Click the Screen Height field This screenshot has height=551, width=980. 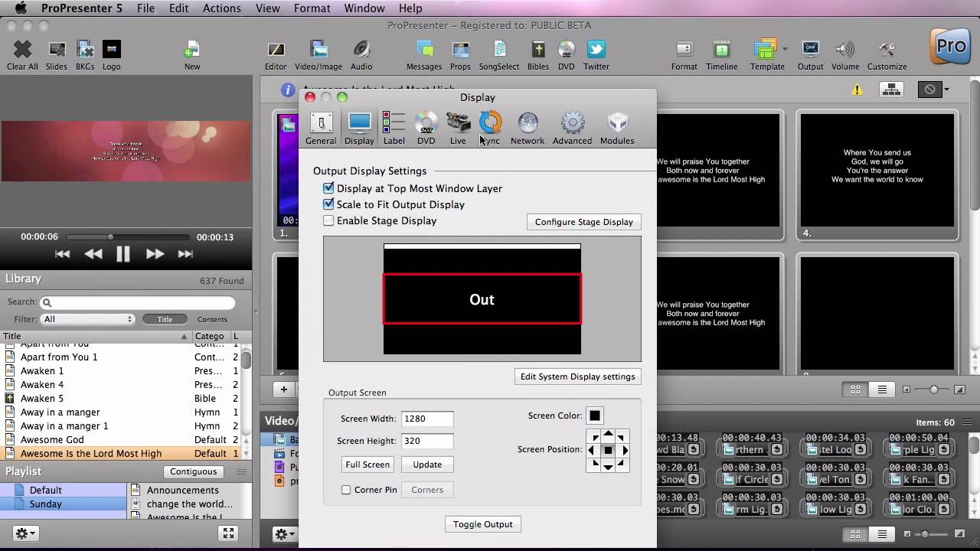(427, 441)
